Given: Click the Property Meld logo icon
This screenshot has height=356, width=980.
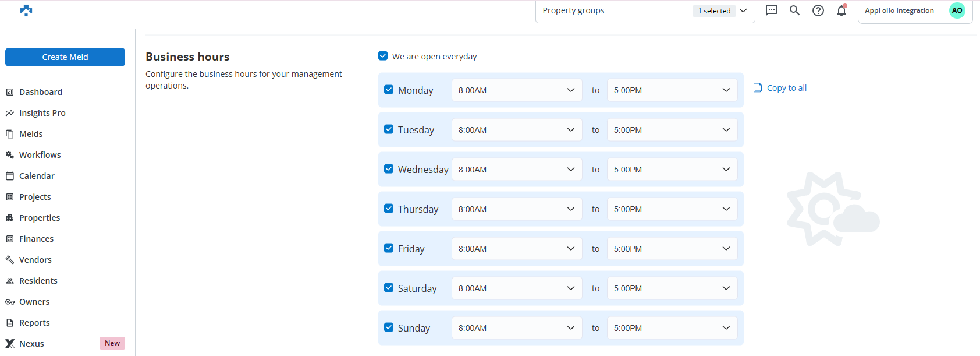Looking at the screenshot, I should [x=26, y=10].
